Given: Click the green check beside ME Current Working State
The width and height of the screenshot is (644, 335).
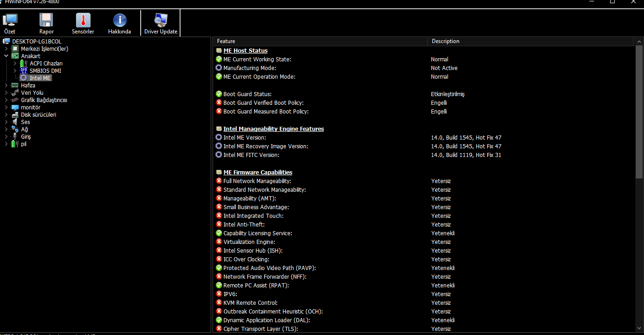Looking at the screenshot, I should pyautogui.click(x=219, y=59).
